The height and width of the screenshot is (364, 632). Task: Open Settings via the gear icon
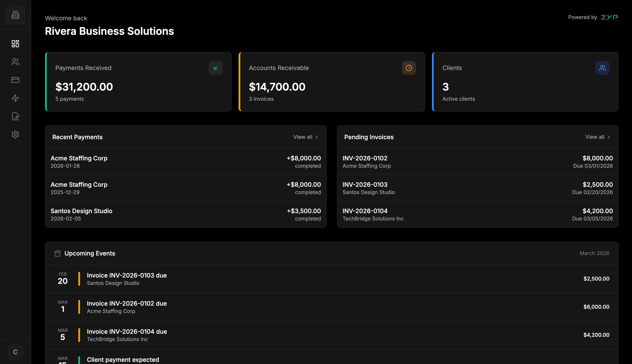coord(15,134)
